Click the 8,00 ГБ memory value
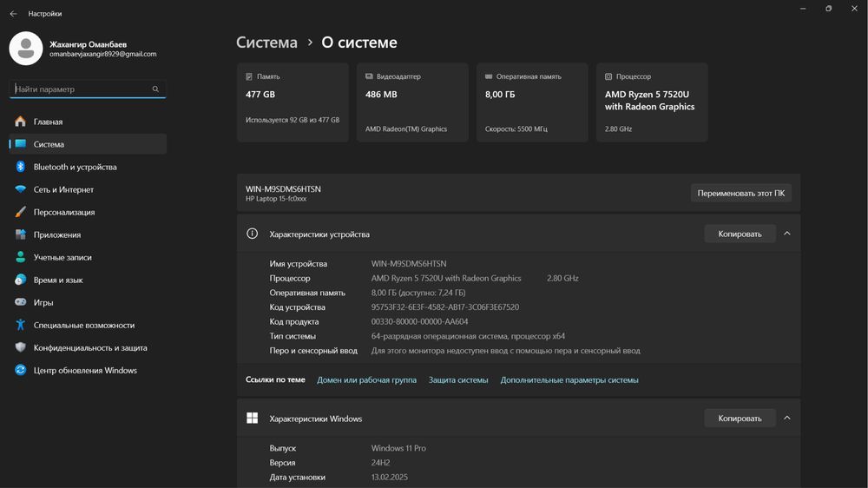 pos(500,95)
